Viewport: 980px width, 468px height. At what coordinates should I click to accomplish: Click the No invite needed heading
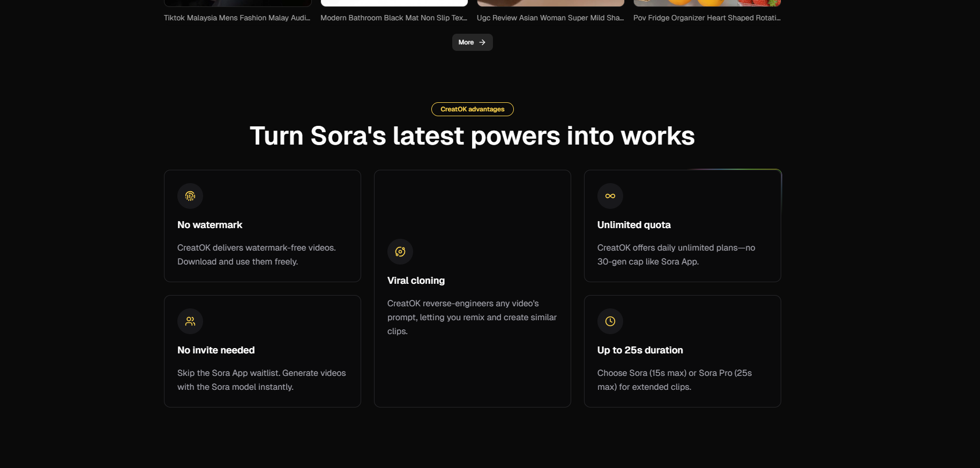tap(216, 350)
